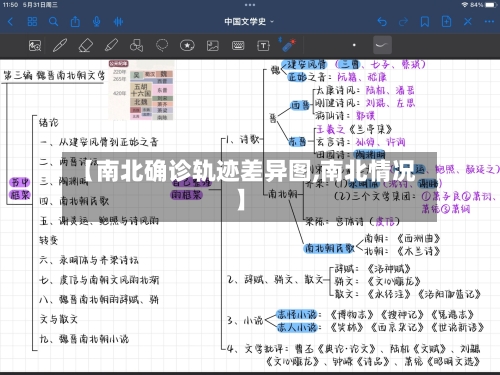Tap the blue 建安风骨 label
The height and width of the screenshot is (375, 500).
pos(305,64)
